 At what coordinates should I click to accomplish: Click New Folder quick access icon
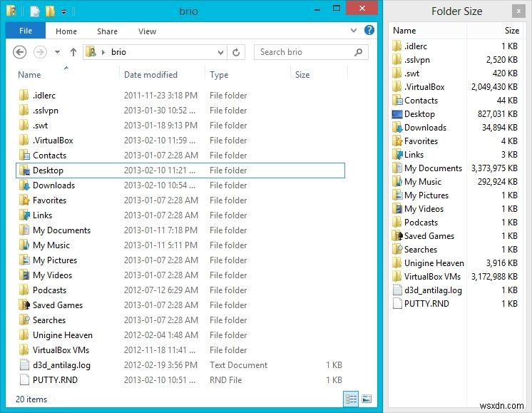coord(50,11)
